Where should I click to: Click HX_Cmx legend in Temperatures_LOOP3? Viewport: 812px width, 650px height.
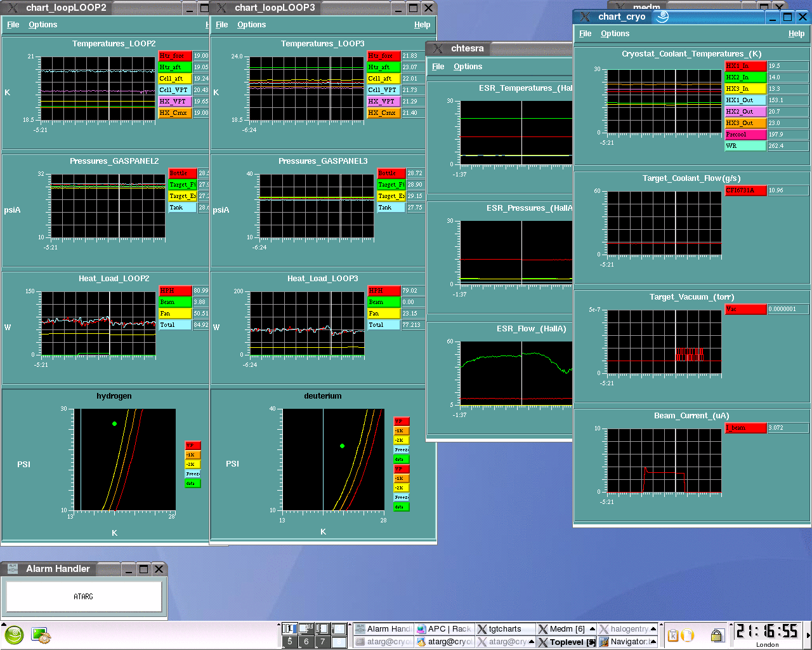[x=384, y=113]
